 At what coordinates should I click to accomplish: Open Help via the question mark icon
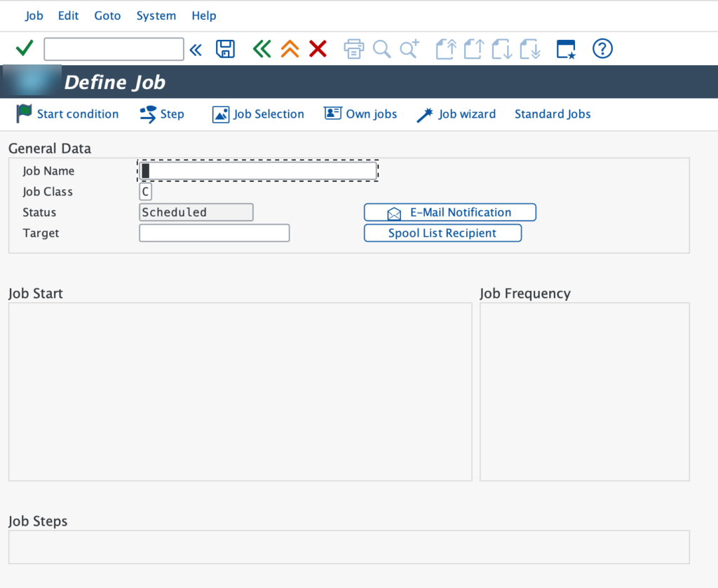(x=602, y=48)
